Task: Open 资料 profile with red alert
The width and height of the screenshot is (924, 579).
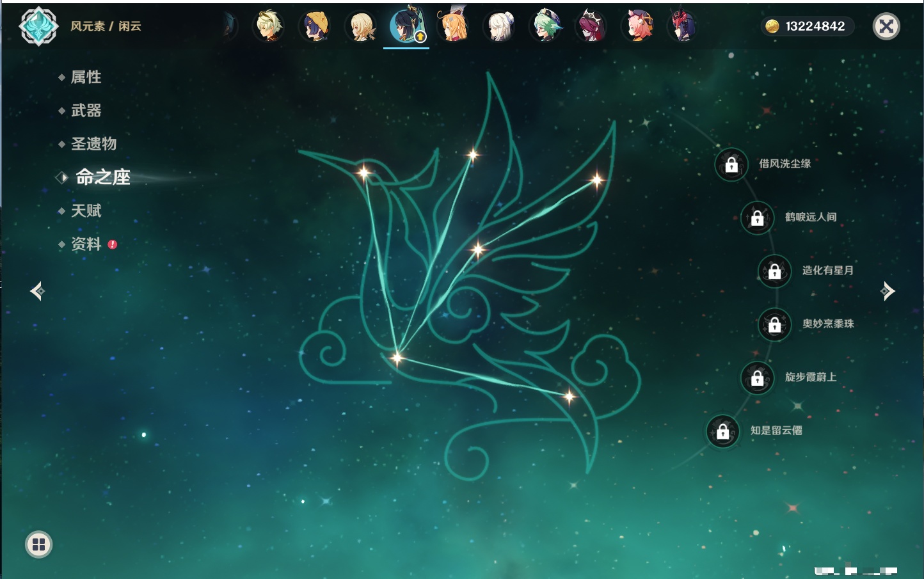Action: (86, 244)
